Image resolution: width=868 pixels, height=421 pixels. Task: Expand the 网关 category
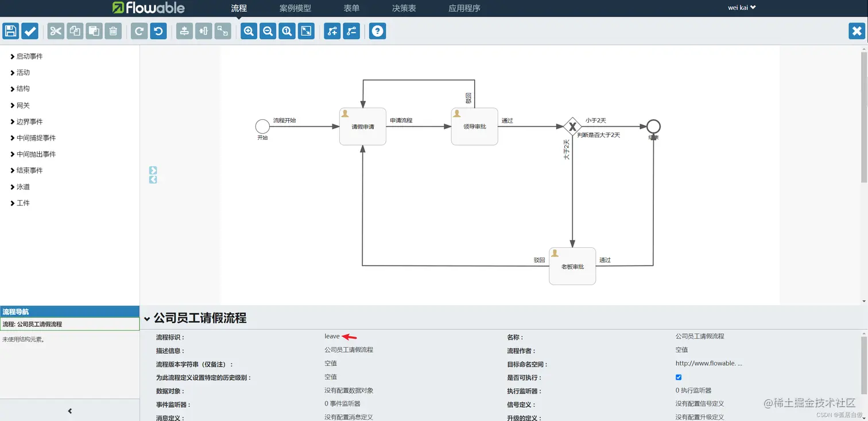(x=22, y=105)
